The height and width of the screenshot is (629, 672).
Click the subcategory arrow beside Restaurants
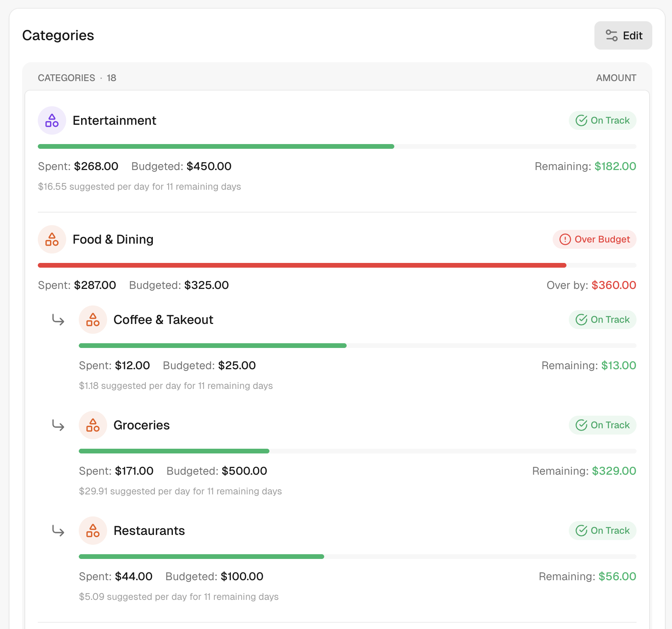coord(58,531)
